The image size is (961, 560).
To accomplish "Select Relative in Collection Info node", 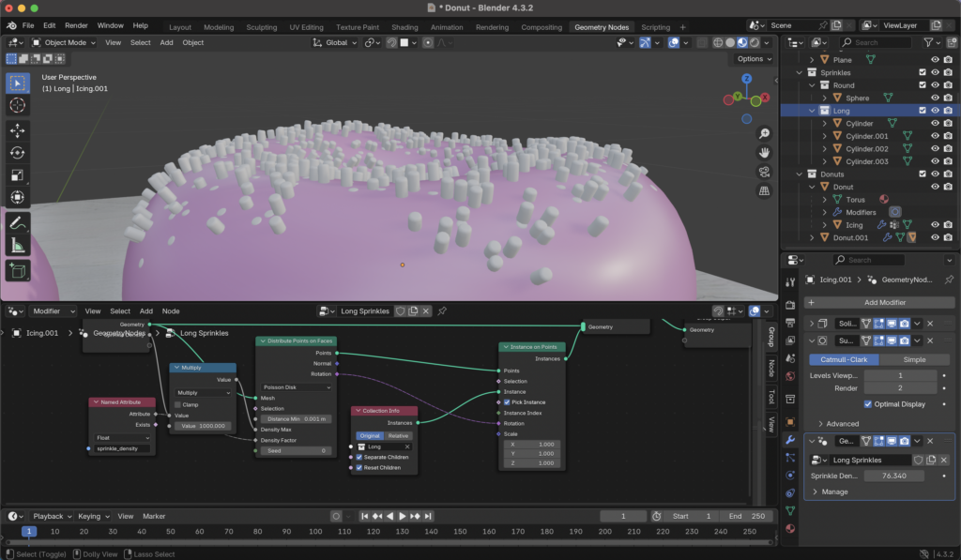I will point(398,435).
